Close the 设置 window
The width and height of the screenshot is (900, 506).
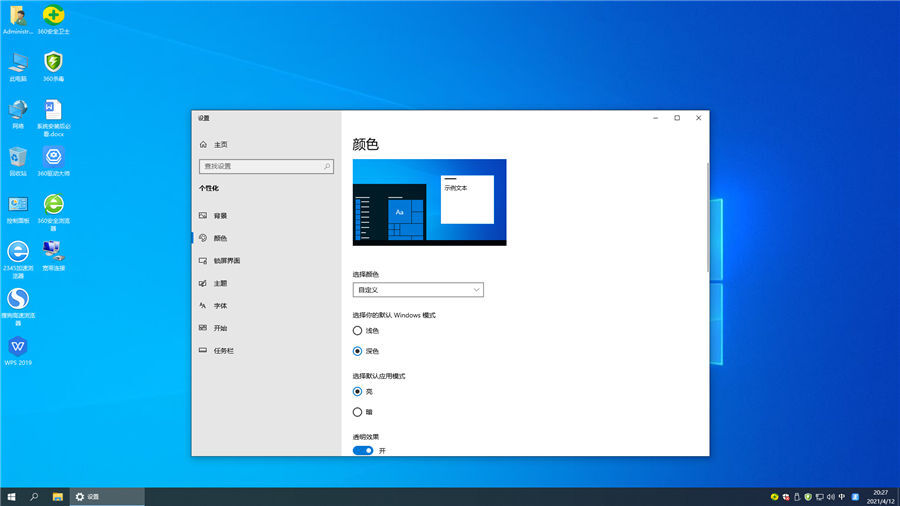[x=699, y=118]
